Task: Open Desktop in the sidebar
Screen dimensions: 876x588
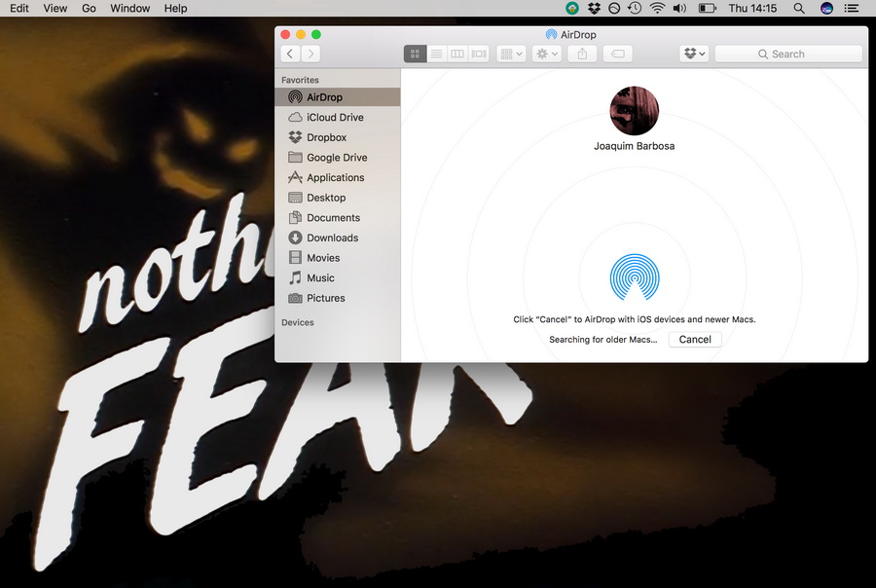Action: pos(338,198)
